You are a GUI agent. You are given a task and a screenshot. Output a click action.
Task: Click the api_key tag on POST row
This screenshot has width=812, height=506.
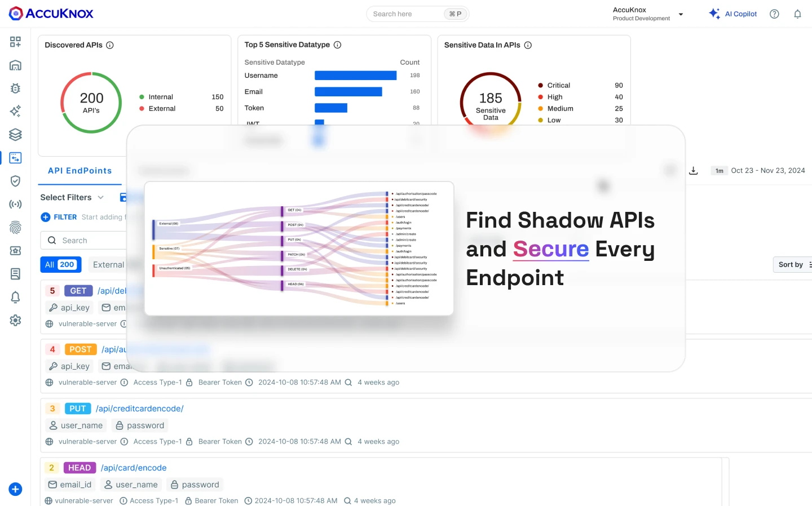pos(69,366)
